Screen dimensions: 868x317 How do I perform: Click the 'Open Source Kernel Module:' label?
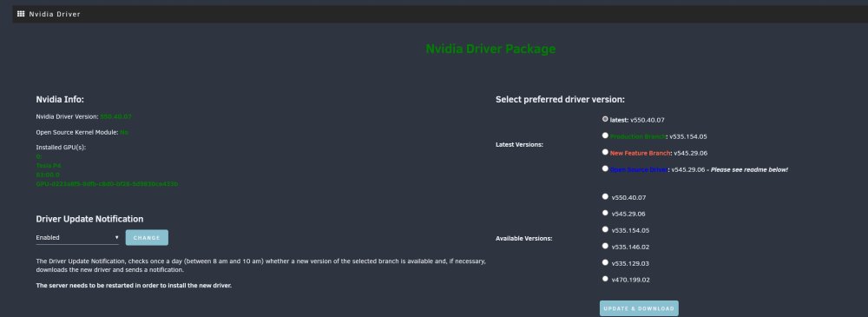(77, 133)
